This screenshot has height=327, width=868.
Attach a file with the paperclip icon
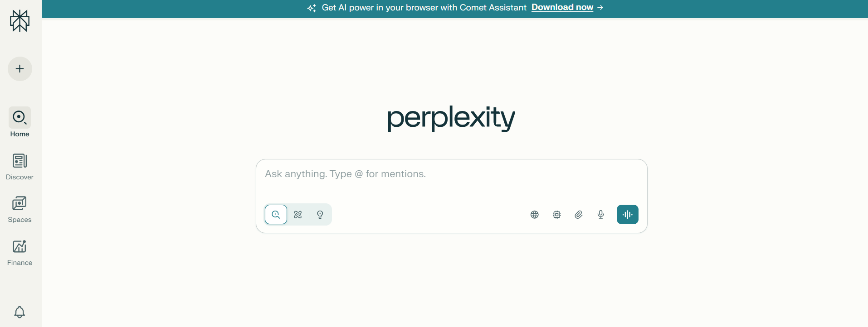(578, 214)
